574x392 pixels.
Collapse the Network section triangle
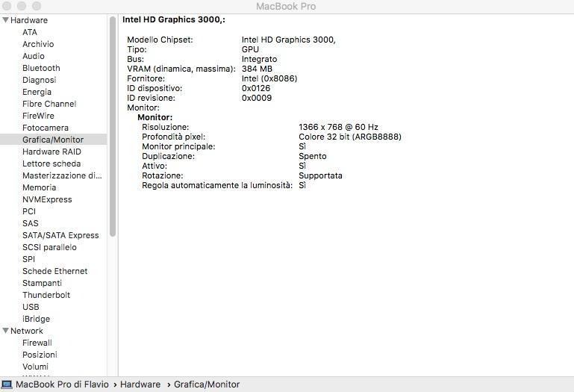(5, 331)
